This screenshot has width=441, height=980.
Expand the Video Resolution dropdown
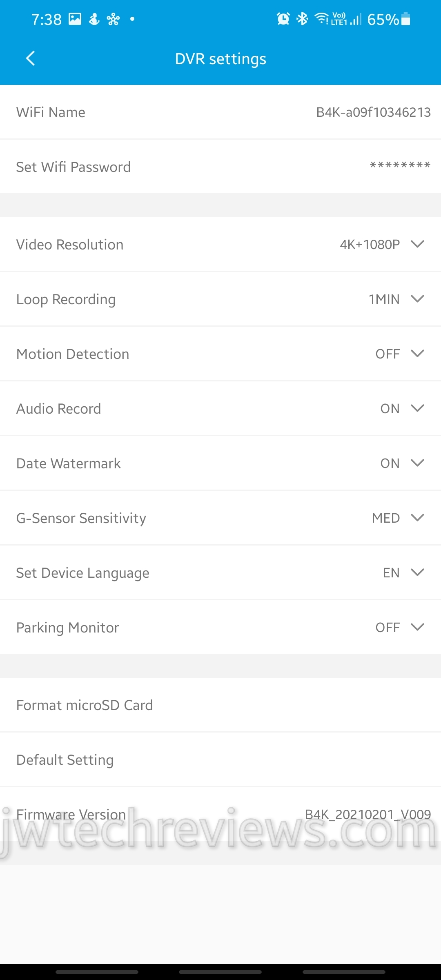[417, 244]
